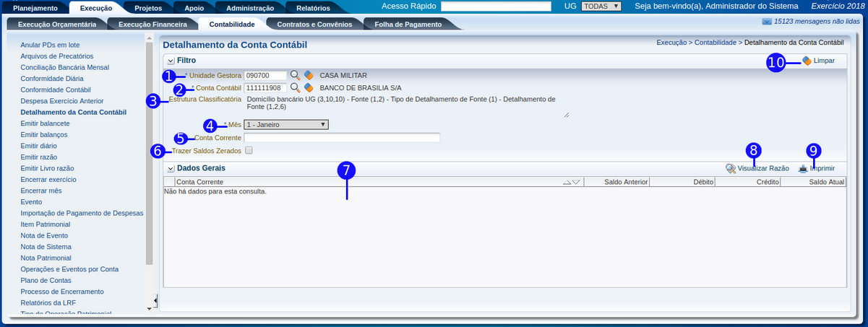Open the UG dropdown set to TODAS
Screen dimensions: 868x327
tap(601, 6)
